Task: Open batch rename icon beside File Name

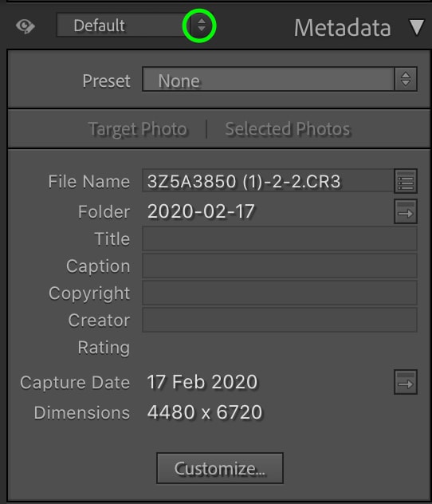Action: pyautogui.click(x=406, y=181)
